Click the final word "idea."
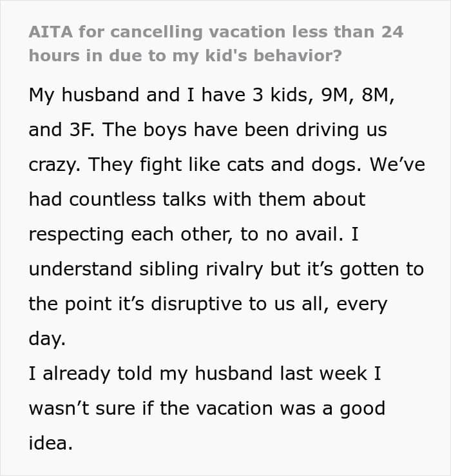 (49, 443)
